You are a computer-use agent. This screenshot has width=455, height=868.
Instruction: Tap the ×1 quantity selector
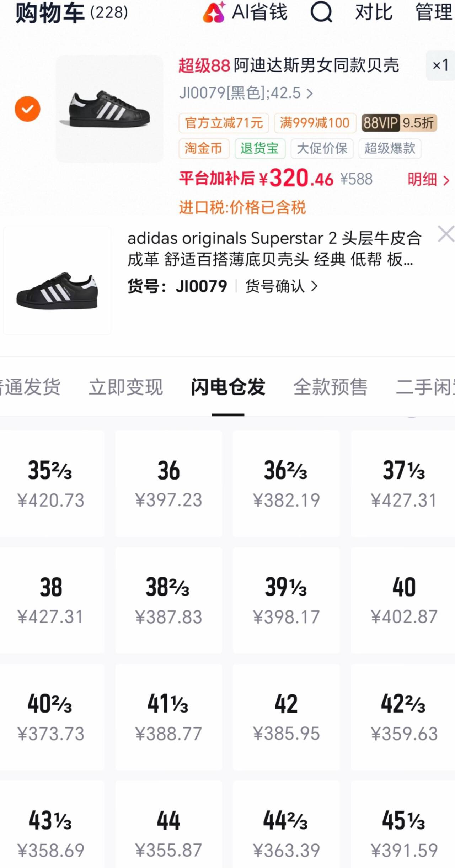click(440, 65)
